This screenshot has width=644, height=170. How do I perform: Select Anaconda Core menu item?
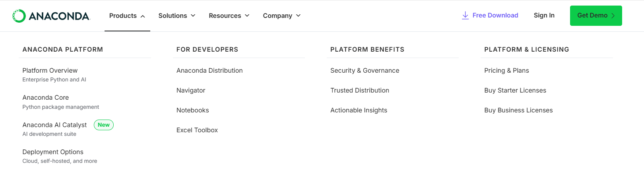click(46, 98)
